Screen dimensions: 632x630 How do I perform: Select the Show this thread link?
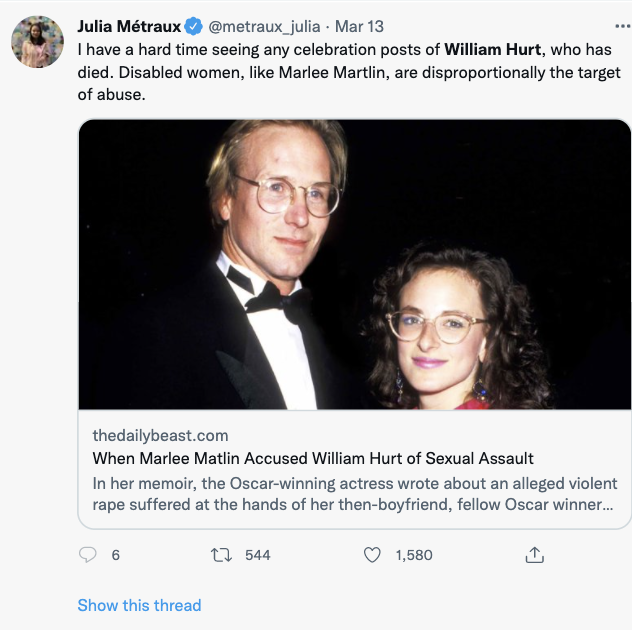[x=139, y=605]
